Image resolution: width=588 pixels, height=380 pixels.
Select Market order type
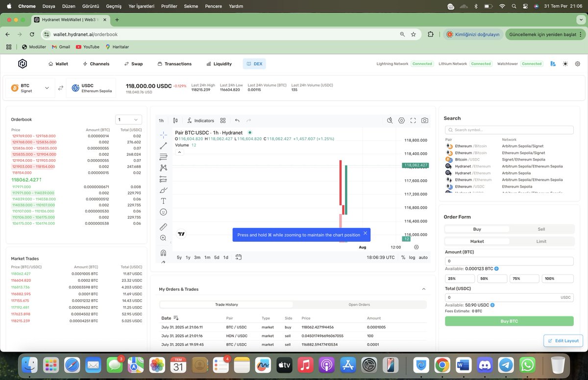(477, 241)
